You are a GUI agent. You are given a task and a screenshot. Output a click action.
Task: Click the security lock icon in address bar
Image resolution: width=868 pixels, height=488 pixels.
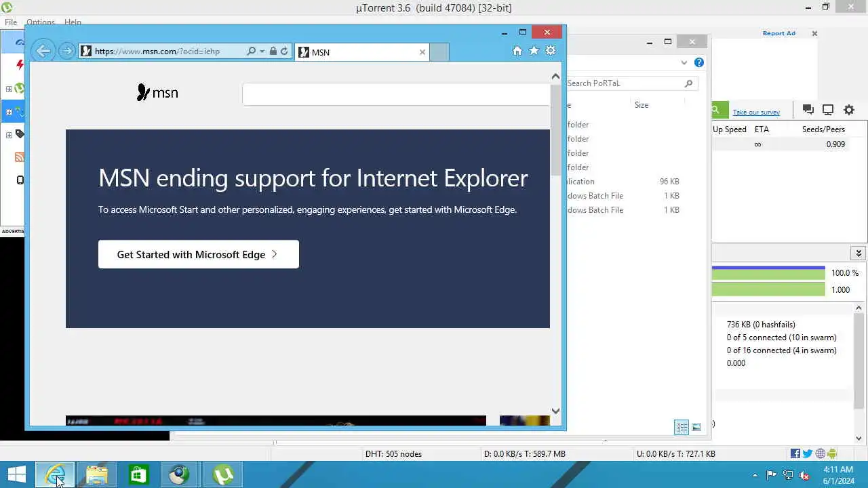(273, 51)
